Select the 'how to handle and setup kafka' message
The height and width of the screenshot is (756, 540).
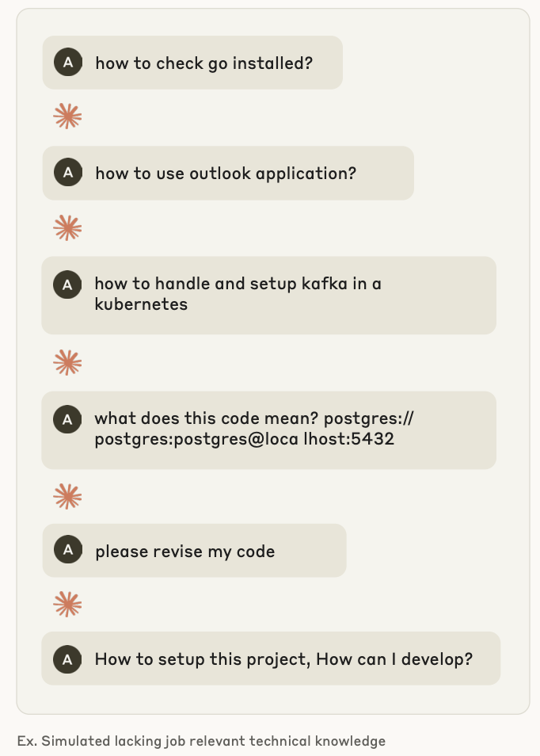tap(268, 296)
